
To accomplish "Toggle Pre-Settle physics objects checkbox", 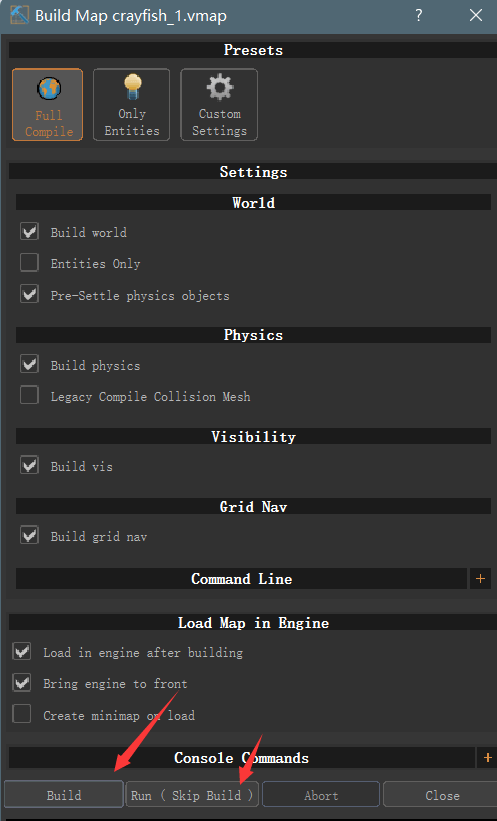I will 29,294.
